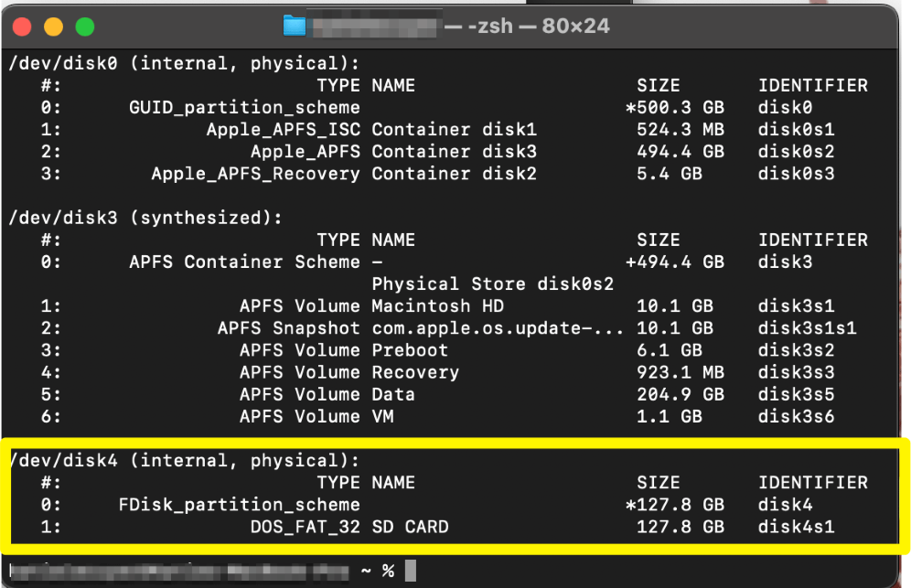The width and height of the screenshot is (911, 588).
Task: Select the "Apple_APFS_ISC" type entry
Action: [283, 130]
